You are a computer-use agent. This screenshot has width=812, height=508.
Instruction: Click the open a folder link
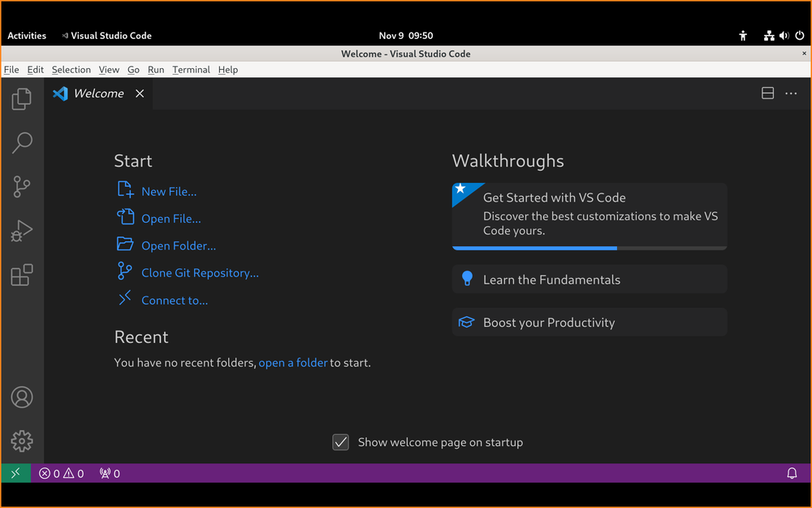tap(293, 363)
